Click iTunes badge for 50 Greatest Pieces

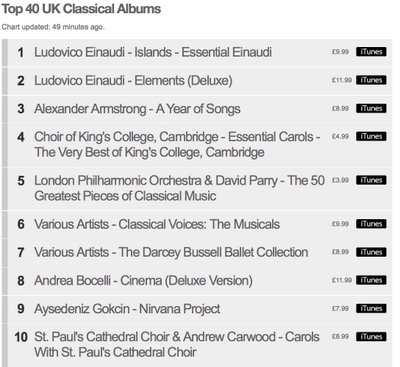tap(371, 180)
